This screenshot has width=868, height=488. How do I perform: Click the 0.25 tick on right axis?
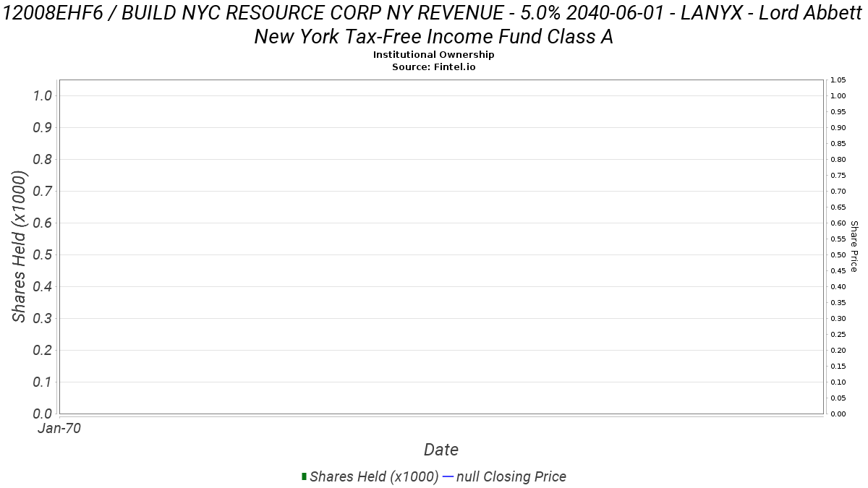coord(838,334)
